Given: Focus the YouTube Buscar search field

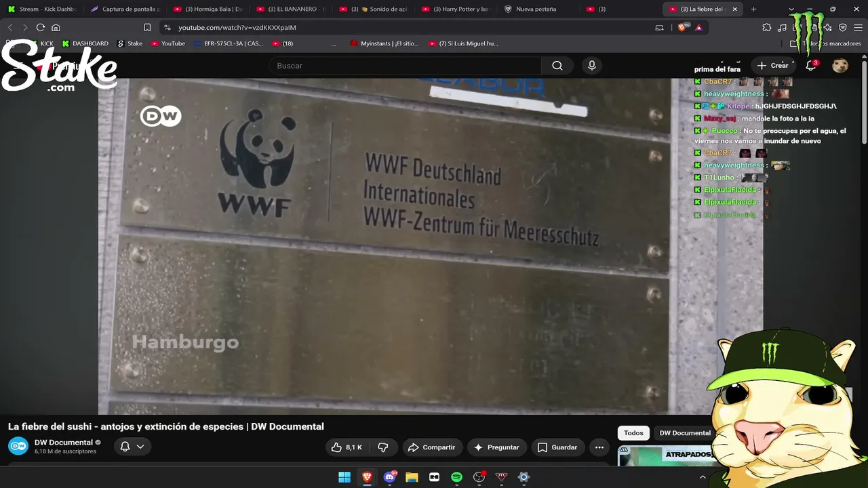Looking at the screenshot, I should point(405,66).
